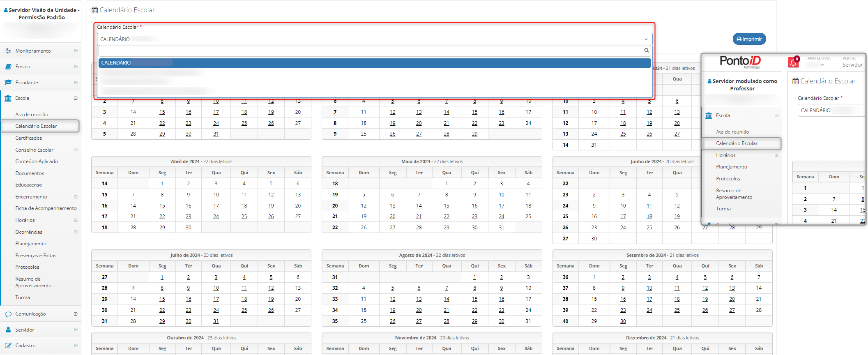Open day 15 in Abril de 2024
The height and width of the screenshot is (355, 868).
[162, 206]
